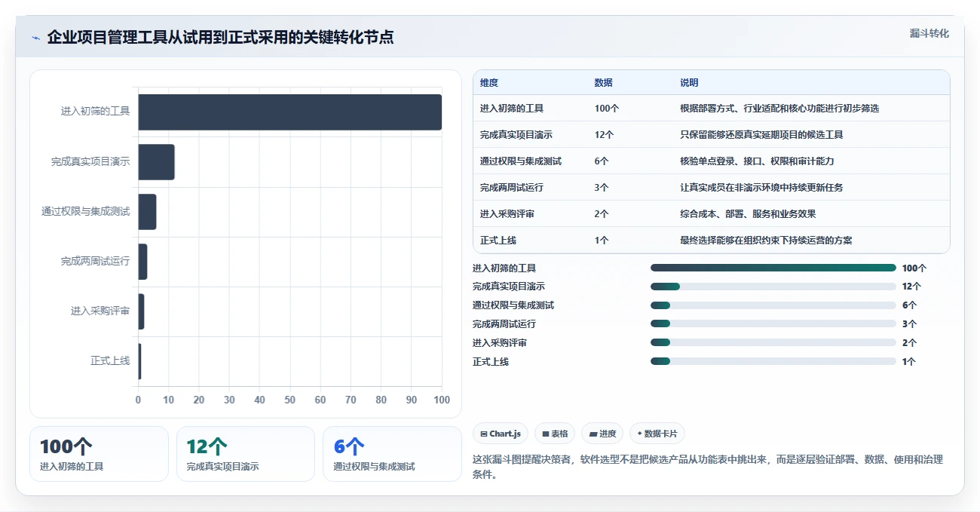The width and height of the screenshot is (980, 512).
Task: Click the 1个 cell in the table
Action: 602,241
